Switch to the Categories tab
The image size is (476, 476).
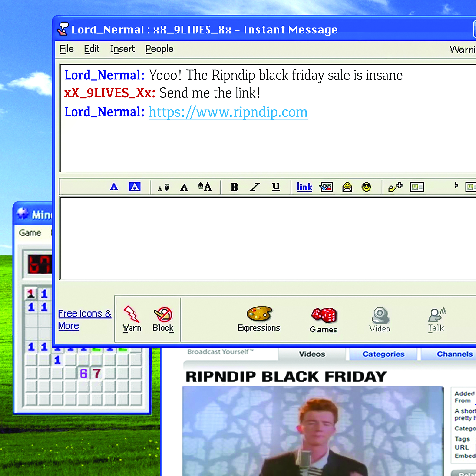click(x=383, y=354)
